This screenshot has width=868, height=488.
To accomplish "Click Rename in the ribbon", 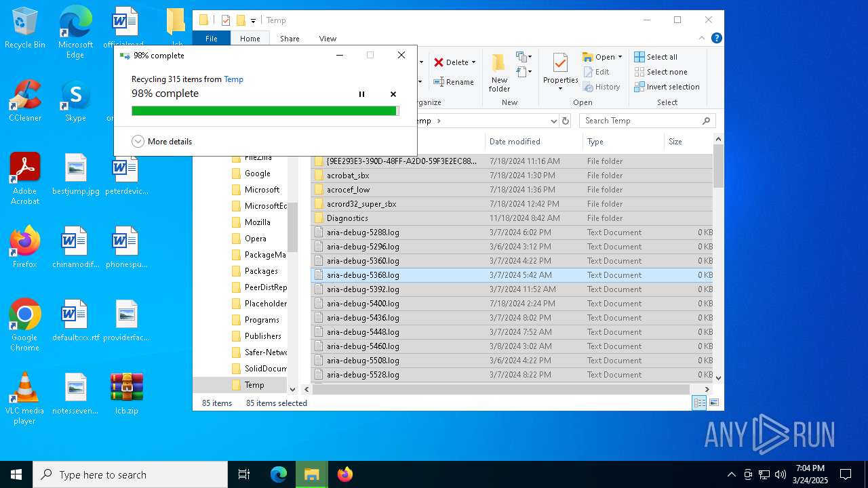I will coord(454,82).
